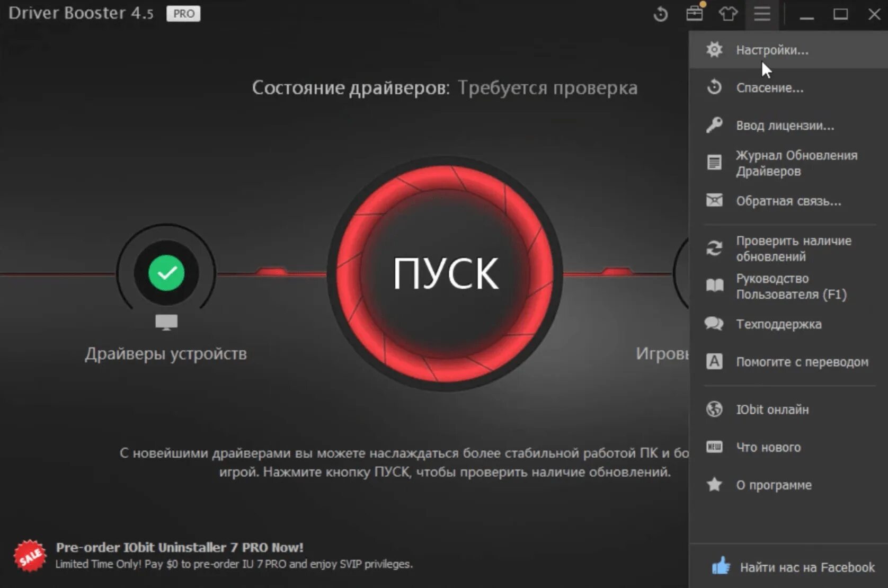Close the Driver Booster window
The width and height of the screenshot is (888, 588).
click(874, 14)
